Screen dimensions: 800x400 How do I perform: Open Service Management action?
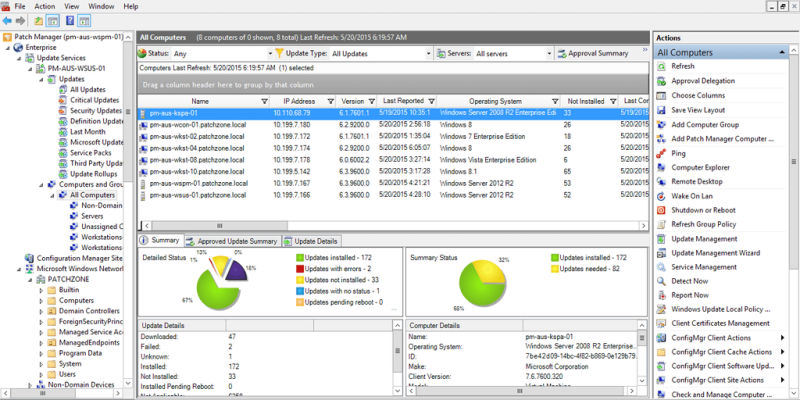tap(704, 267)
